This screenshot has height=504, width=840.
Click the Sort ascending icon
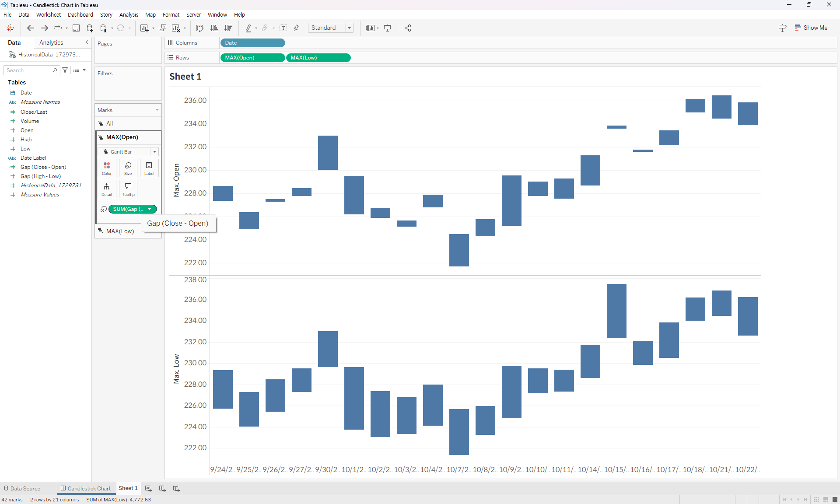[214, 28]
